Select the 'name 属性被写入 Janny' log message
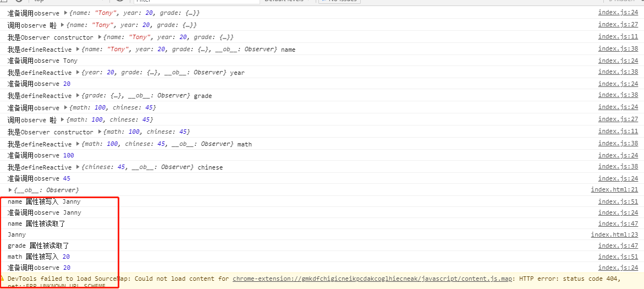 pyautogui.click(x=44, y=202)
